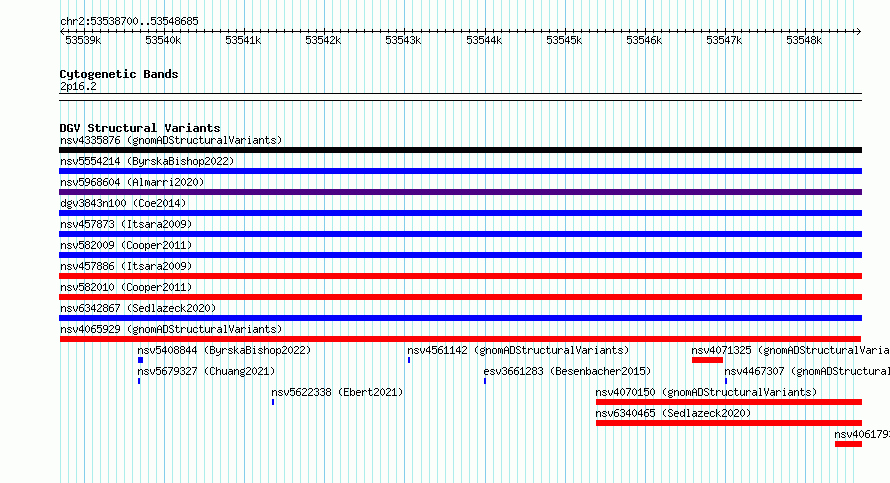Image resolution: width=890 pixels, height=483 pixels.
Task: Click small blue marker under nsv5408844
Action: [140, 360]
